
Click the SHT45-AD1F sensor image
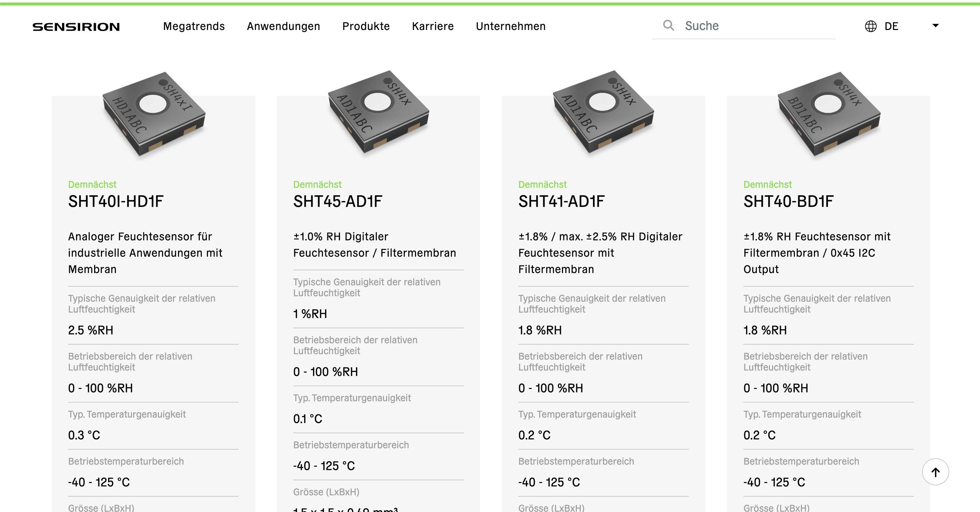(x=378, y=112)
